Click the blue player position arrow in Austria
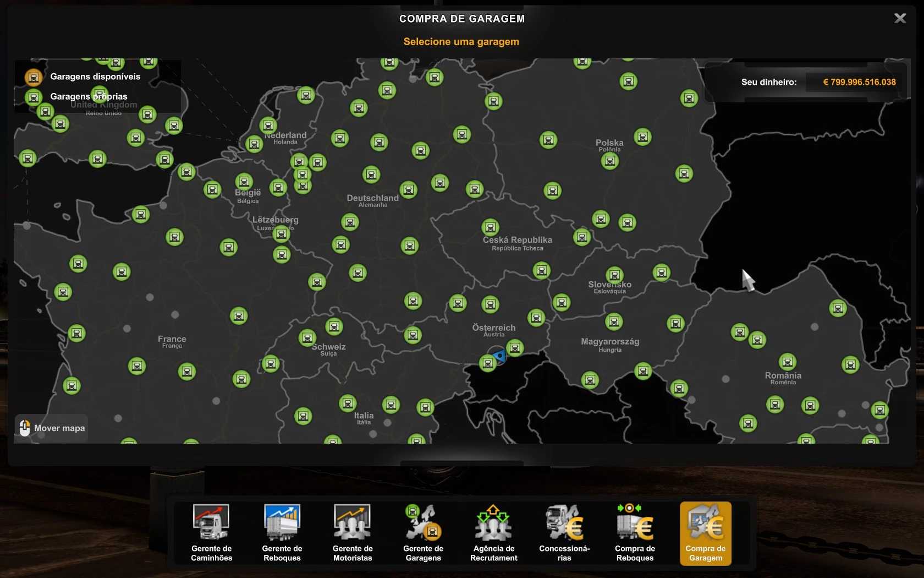Image resolution: width=924 pixels, height=578 pixels. click(x=499, y=357)
